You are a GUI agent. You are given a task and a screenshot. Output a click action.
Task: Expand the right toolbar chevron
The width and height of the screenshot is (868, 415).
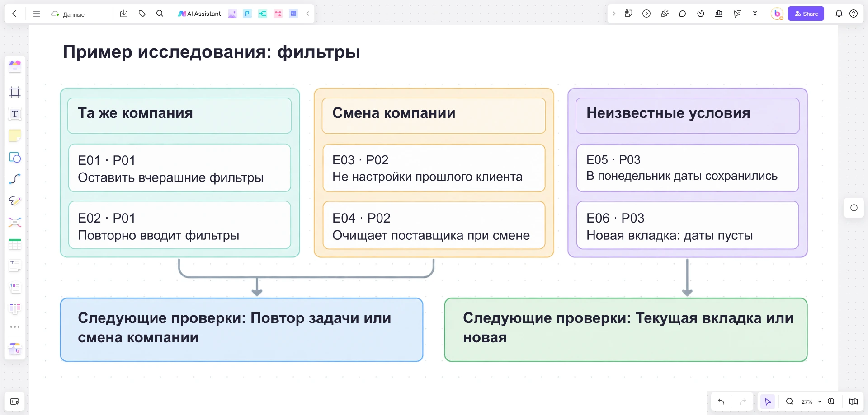tap(614, 14)
